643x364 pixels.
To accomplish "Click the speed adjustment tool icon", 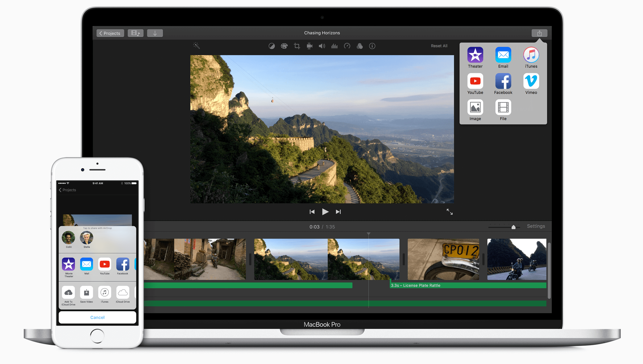I will (348, 46).
